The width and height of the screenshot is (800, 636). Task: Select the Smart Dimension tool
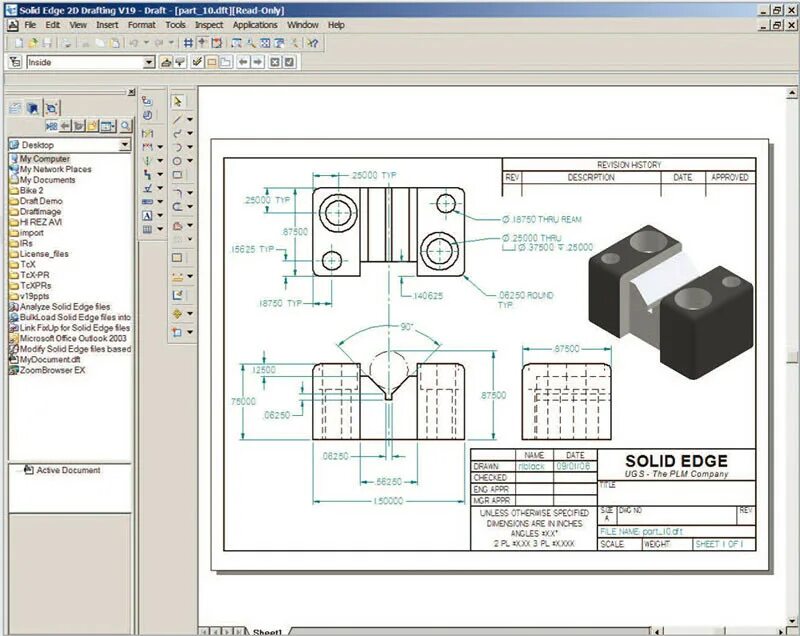tap(147, 133)
